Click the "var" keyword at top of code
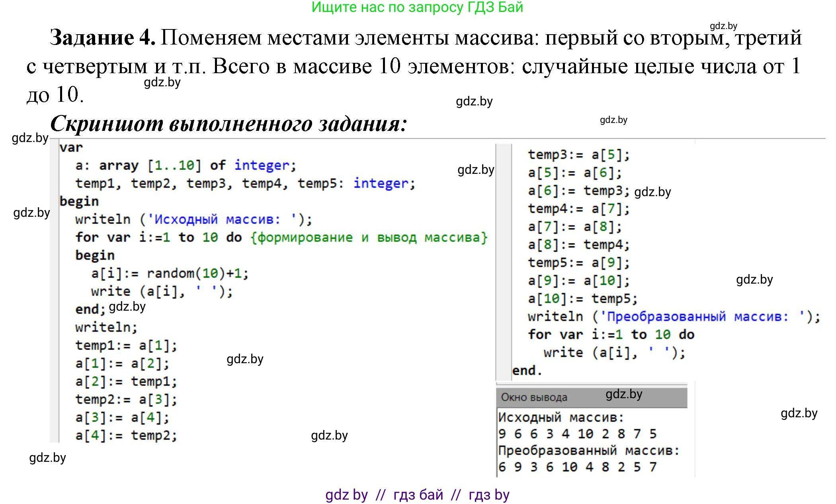 tap(71, 147)
